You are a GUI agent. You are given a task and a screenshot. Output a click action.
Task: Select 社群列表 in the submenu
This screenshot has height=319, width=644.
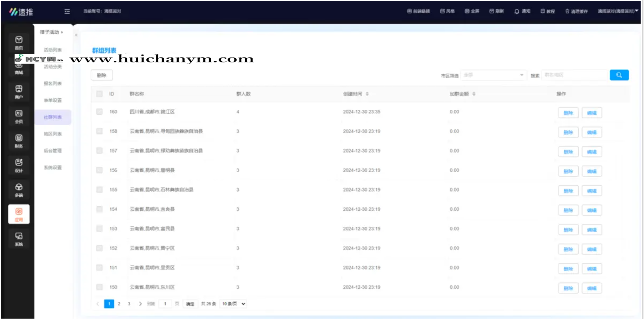[x=53, y=117]
